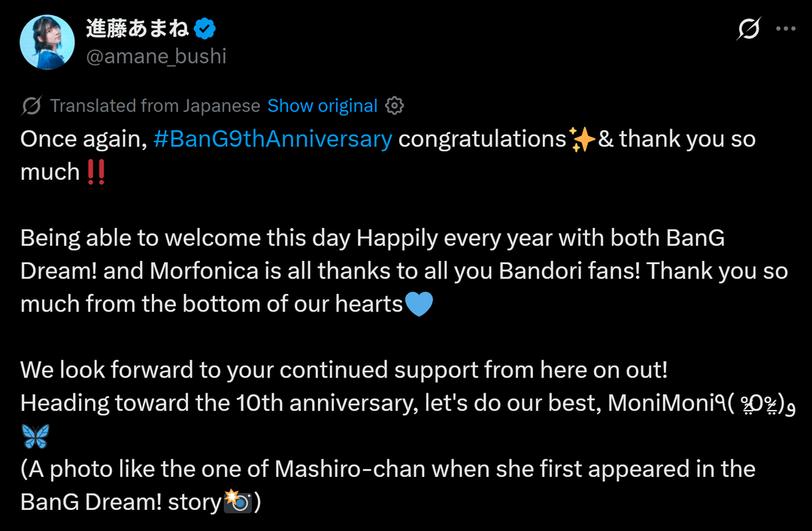Click the @amane_bushi handle
The height and width of the screenshot is (531, 812).
[x=156, y=56]
